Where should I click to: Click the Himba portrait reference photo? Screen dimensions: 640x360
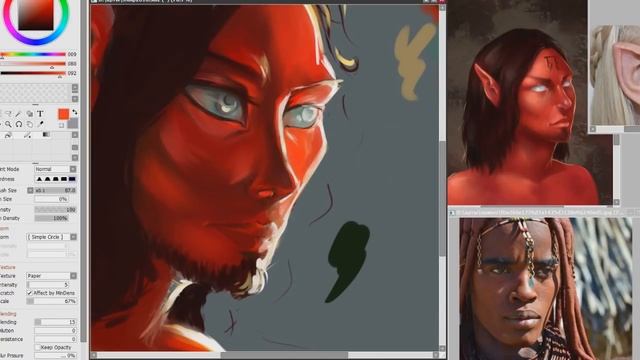pyautogui.click(x=545, y=289)
